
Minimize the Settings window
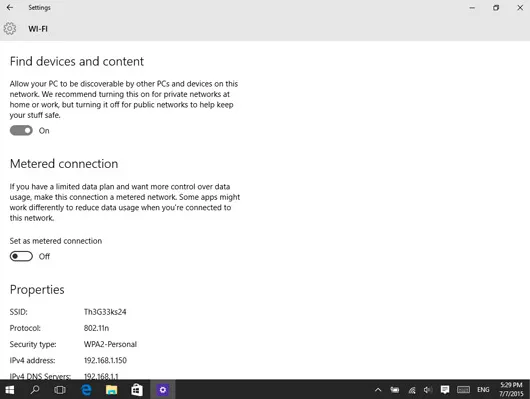pyautogui.click(x=472, y=7)
